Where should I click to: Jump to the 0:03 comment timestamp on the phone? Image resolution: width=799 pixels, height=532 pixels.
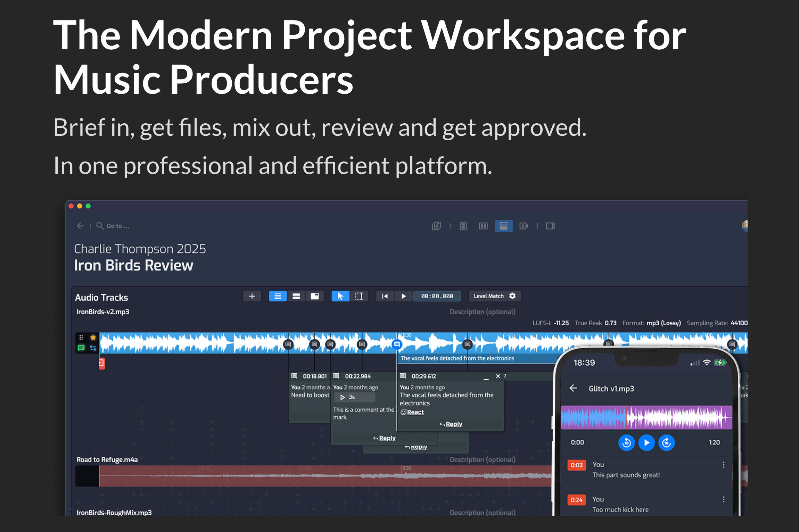pyautogui.click(x=577, y=465)
